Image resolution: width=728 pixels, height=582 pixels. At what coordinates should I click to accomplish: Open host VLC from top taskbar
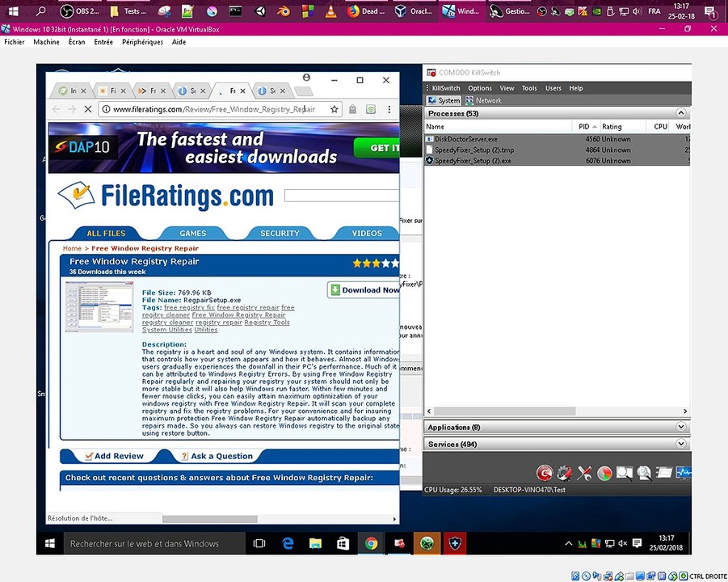point(330,11)
